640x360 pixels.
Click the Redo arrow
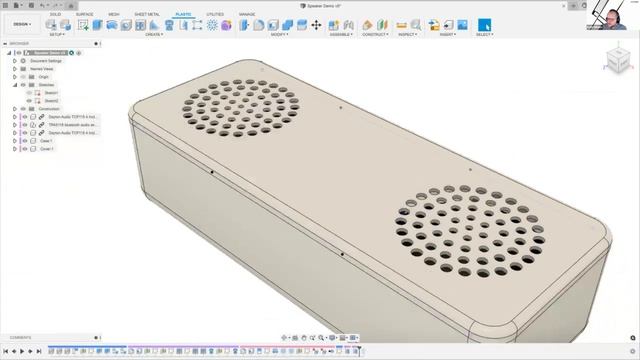pos(56,5)
